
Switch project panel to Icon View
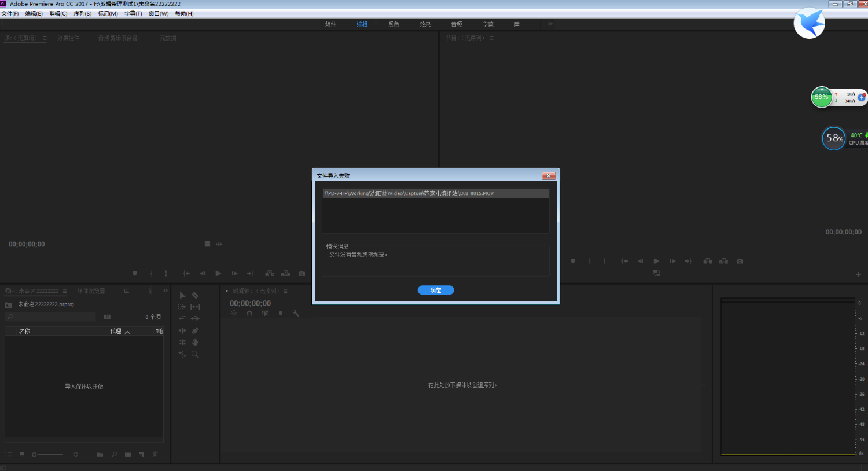pos(22,454)
